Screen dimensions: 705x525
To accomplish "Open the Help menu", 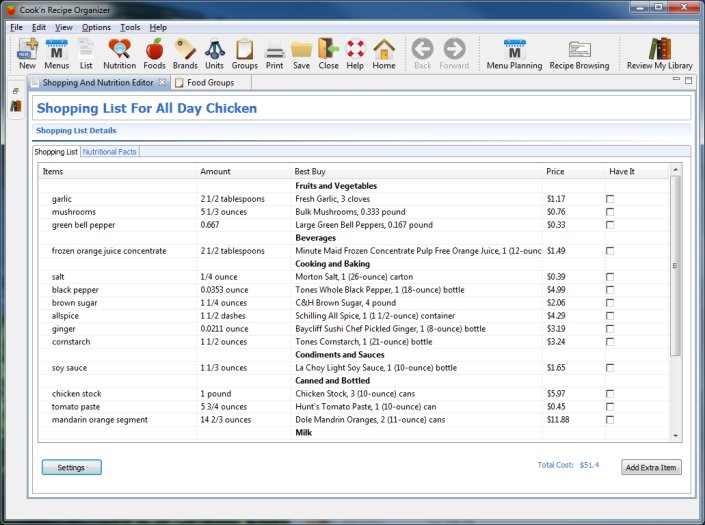I will point(158,27).
